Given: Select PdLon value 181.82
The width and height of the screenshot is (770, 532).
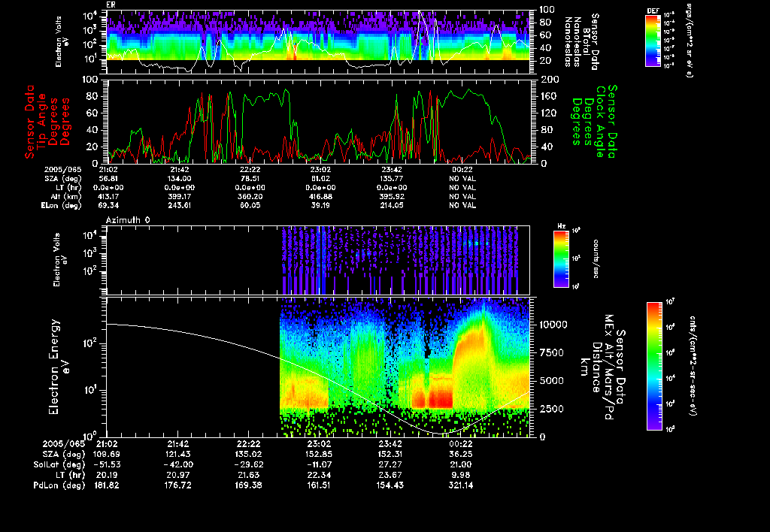Looking at the screenshot, I should (x=107, y=485).
